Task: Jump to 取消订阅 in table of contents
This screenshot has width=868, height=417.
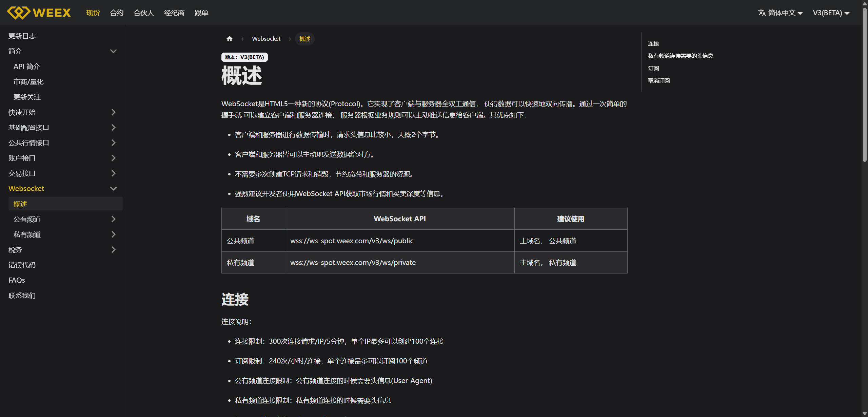Action: click(x=659, y=80)
